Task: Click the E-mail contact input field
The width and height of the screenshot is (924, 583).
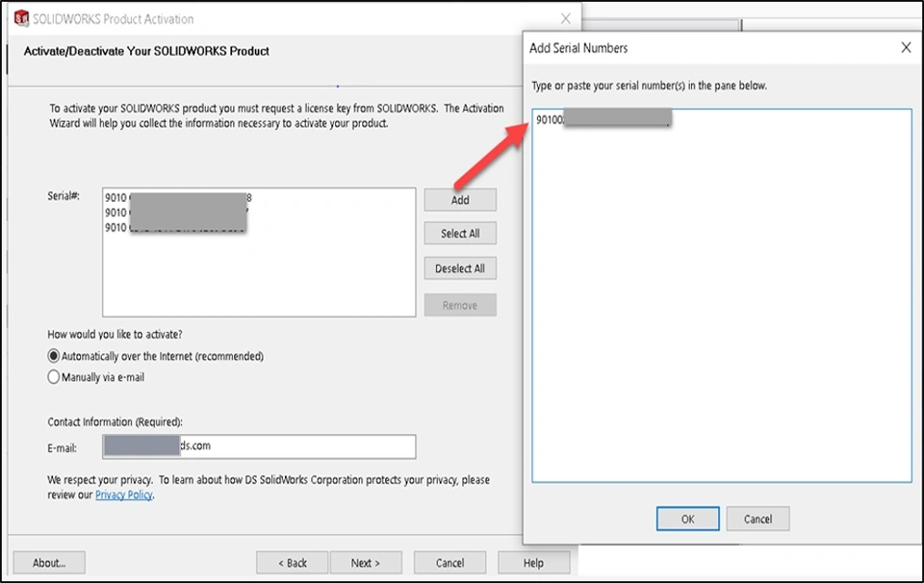Action: [x=259, y=446]
